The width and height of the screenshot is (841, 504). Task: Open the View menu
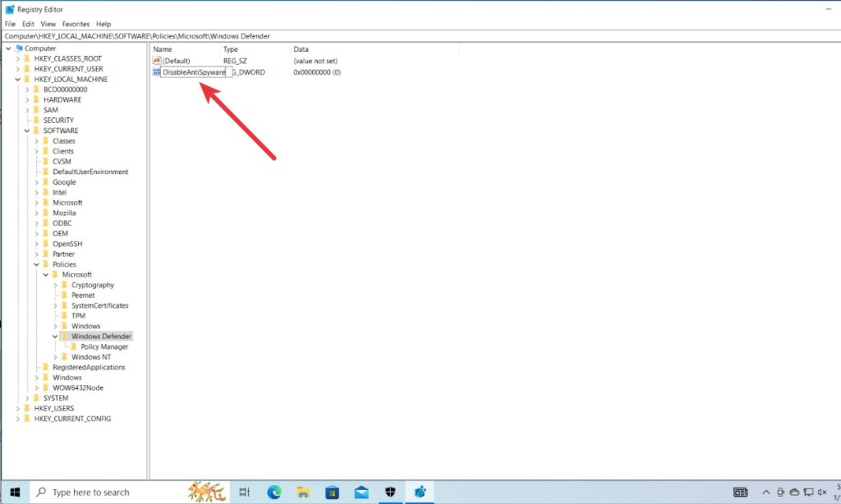(x=48, y=24)
